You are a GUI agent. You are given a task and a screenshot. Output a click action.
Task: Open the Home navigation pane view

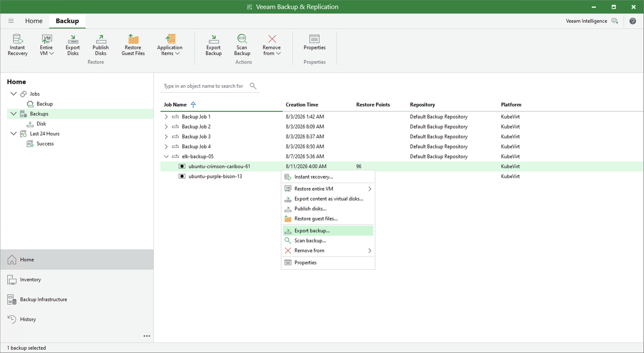click(x=77, y=260)
